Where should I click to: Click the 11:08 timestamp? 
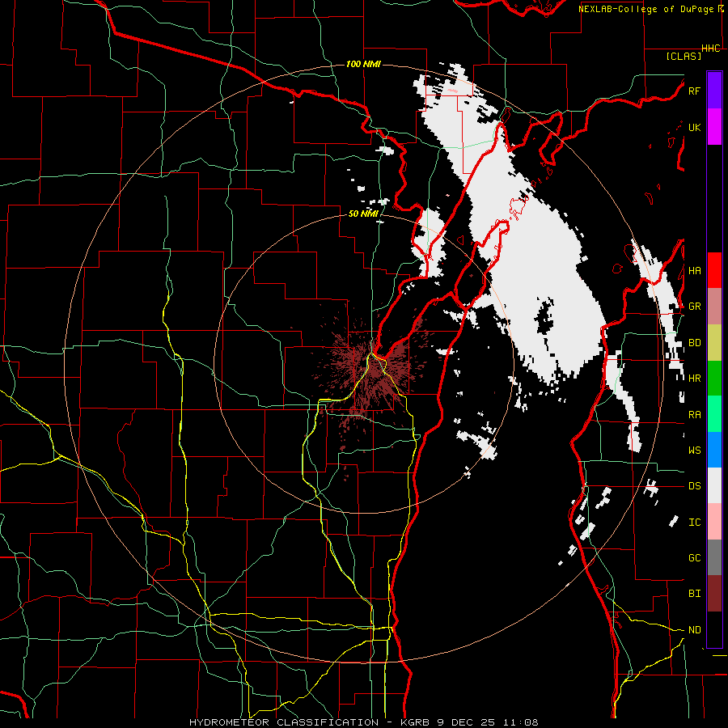pyautogui.click(x=522, y=722)
